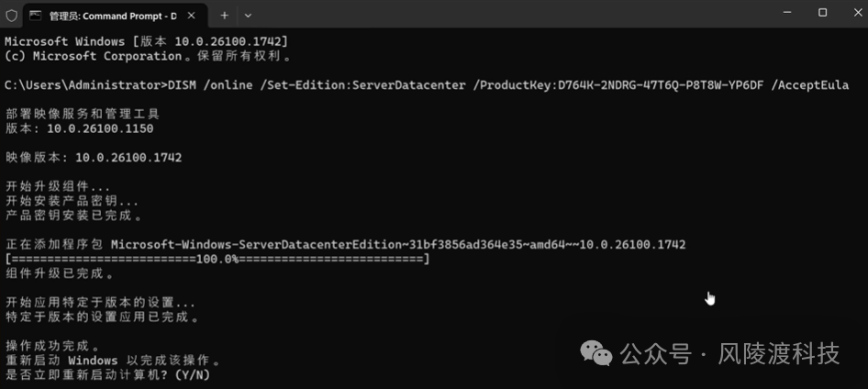The height and width of the screenshot is (389, 868).
Task: Click the Microsoft Windows version header line
Action: tap(147, 42)
